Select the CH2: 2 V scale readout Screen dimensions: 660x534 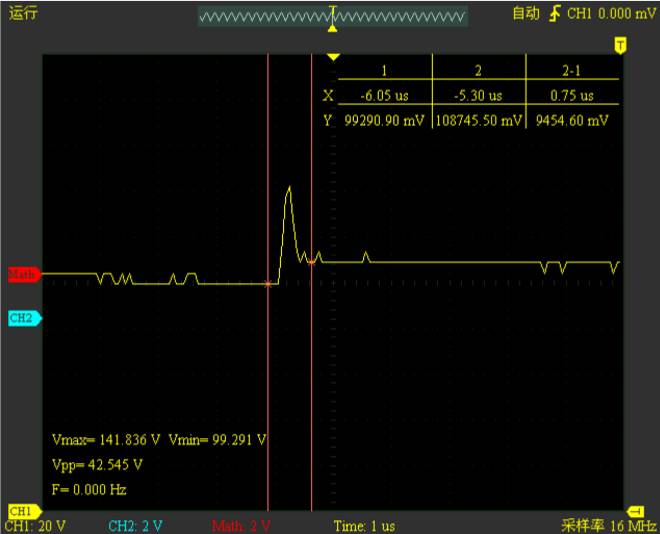138,526
